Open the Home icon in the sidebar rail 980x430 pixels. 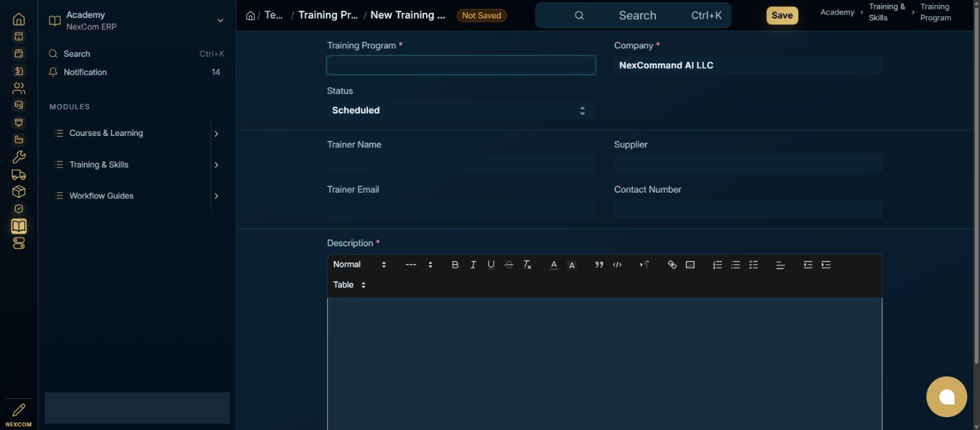[x=19, y=19]
